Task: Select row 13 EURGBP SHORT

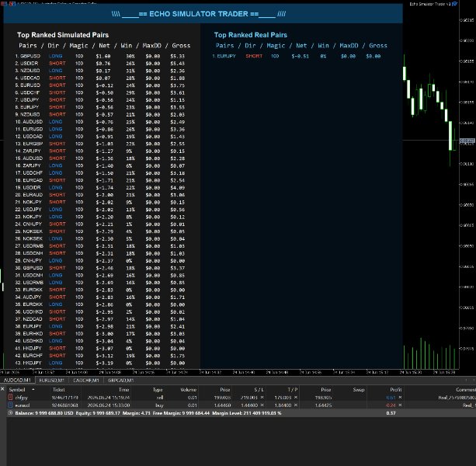Action: click(100, 144)
